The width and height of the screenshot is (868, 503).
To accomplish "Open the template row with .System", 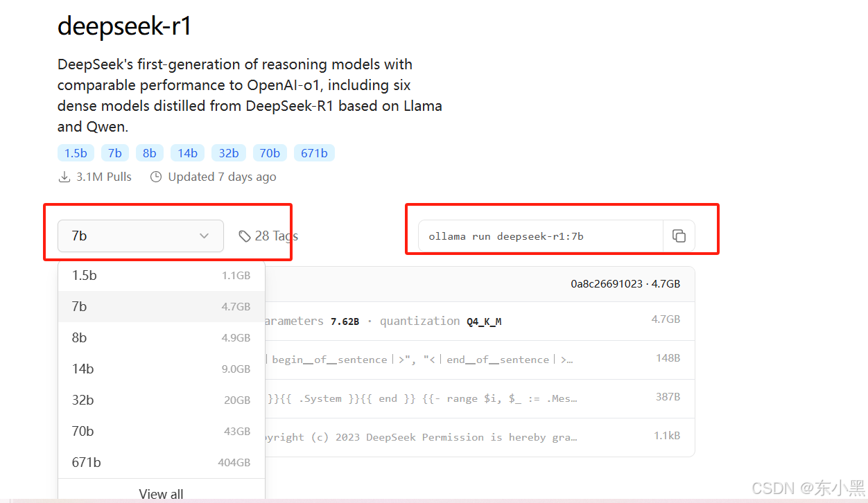I will pos(480,398).
